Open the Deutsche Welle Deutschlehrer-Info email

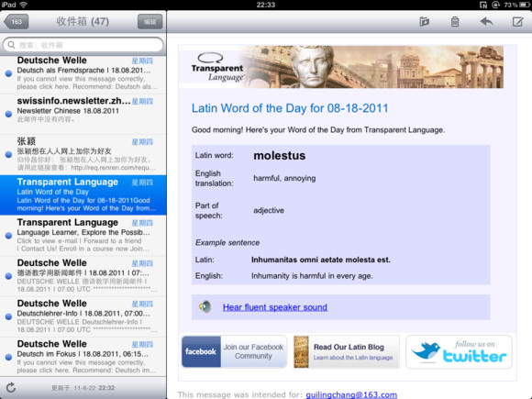tap(83, 316)
